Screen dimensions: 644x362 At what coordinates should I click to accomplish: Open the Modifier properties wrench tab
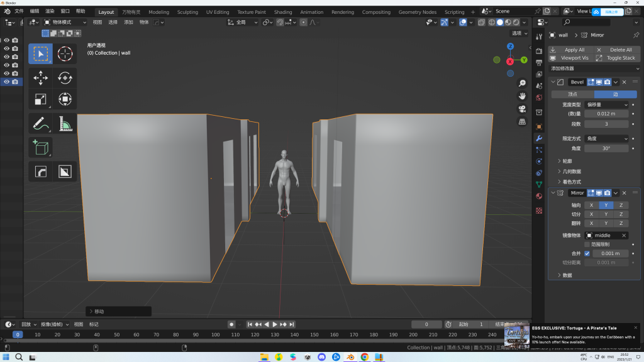539,138
